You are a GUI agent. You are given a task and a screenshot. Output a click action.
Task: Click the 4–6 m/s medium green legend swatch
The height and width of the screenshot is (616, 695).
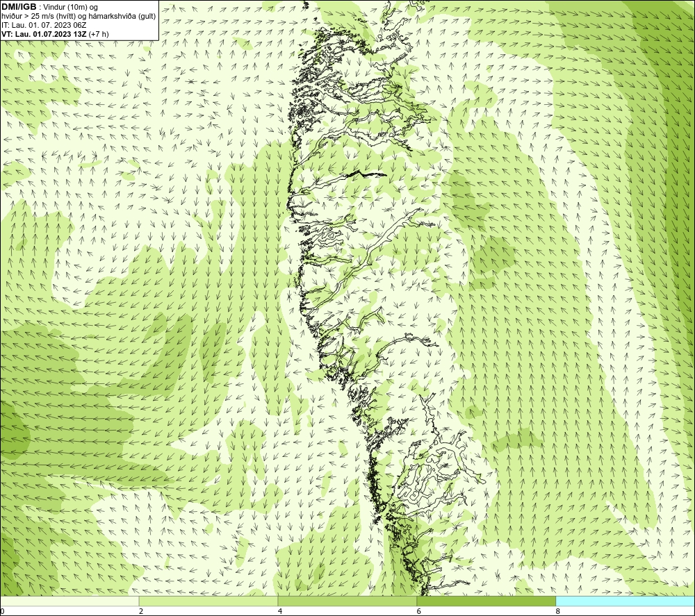[347, 601]
